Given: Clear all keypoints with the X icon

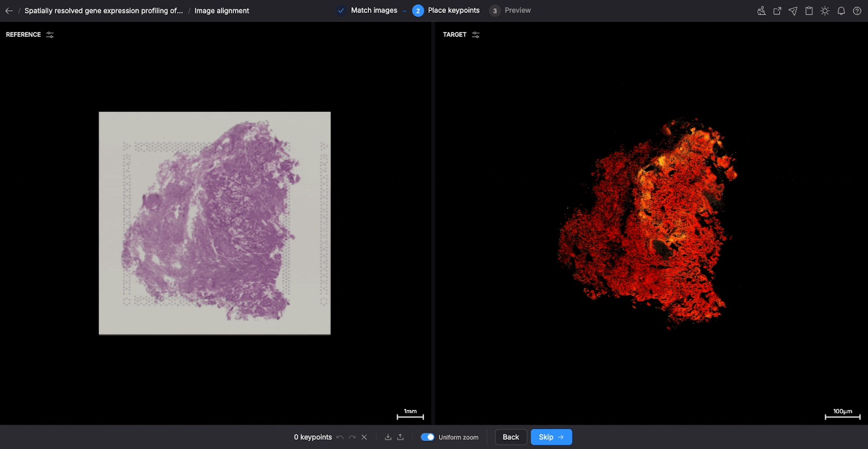Looking at the screenshot, I should click(x=364, y=437).
